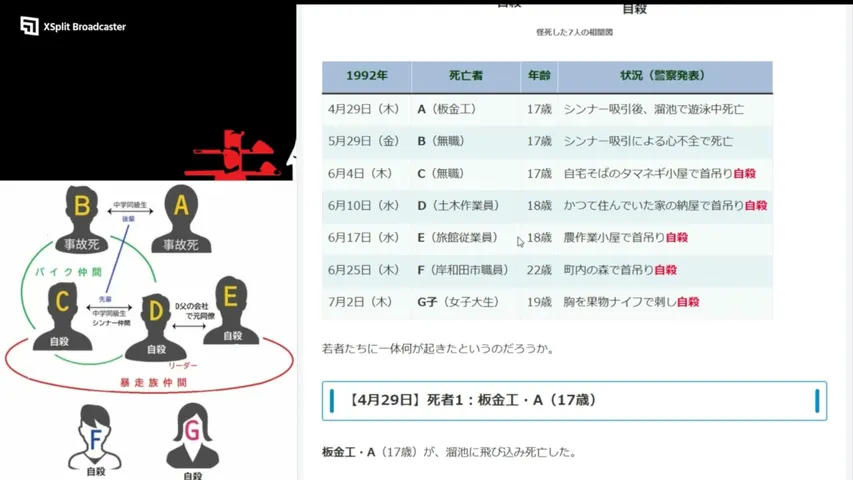Click the 1992年 table header
The height and width of the screenshot is (480, 853).
pyautogui.click(x=367, y=76)
